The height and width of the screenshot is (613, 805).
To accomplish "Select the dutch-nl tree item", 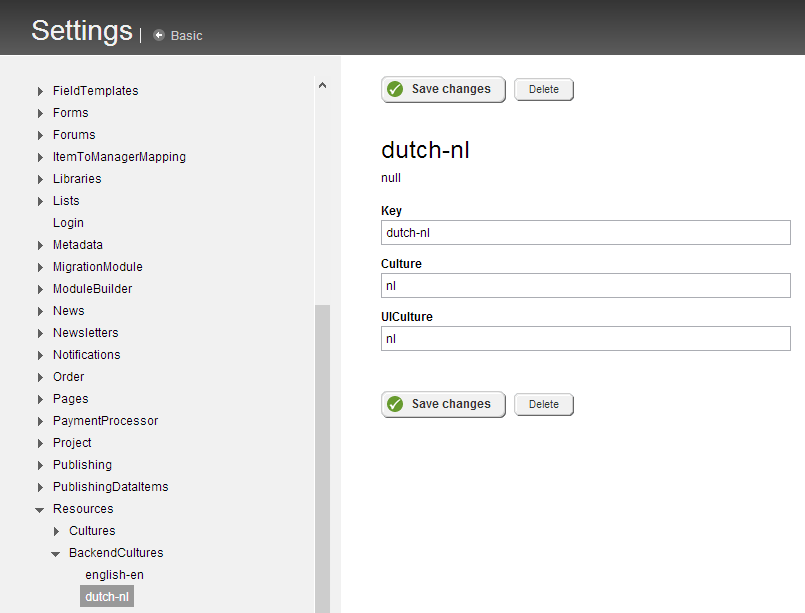I will 107,596.
